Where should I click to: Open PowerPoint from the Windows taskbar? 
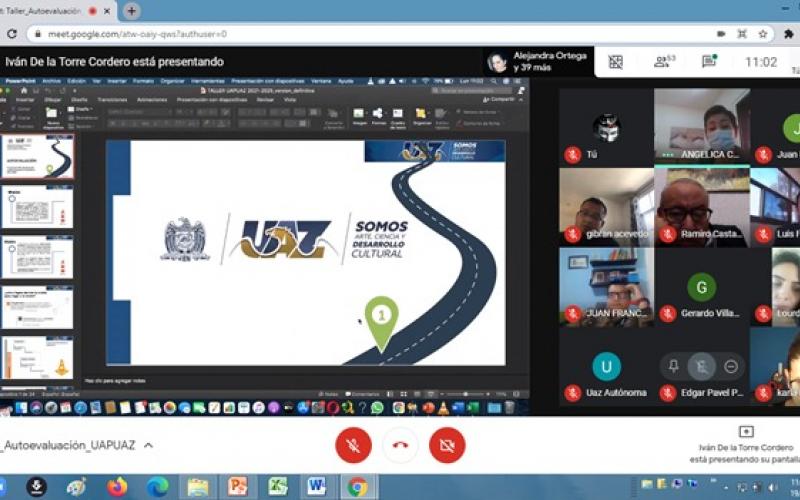click(237, 487)
